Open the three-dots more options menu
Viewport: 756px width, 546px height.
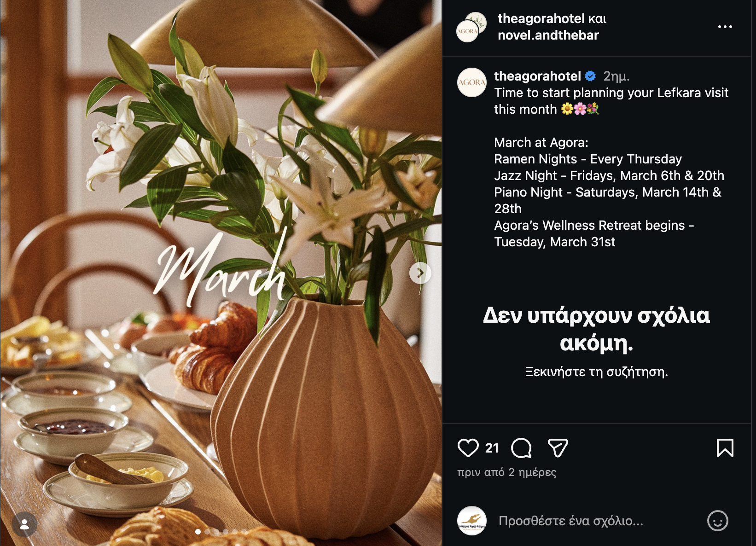pos(725,27)
